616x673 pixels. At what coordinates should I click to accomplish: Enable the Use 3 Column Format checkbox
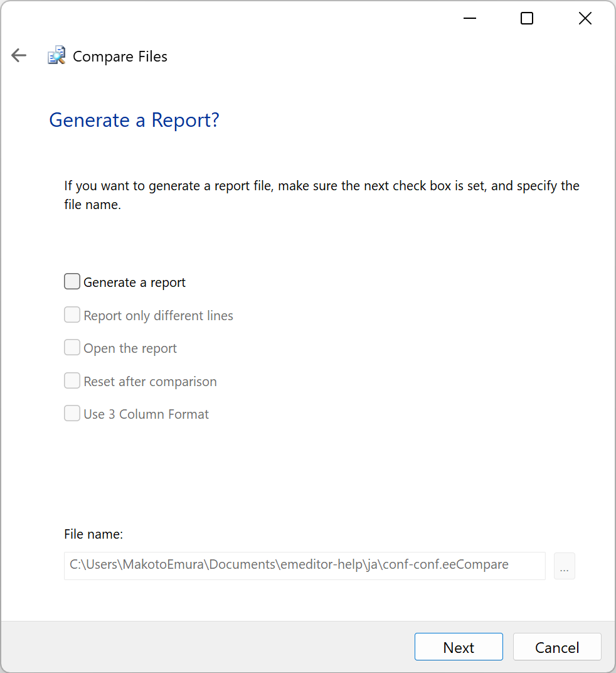tap(72, 413)
